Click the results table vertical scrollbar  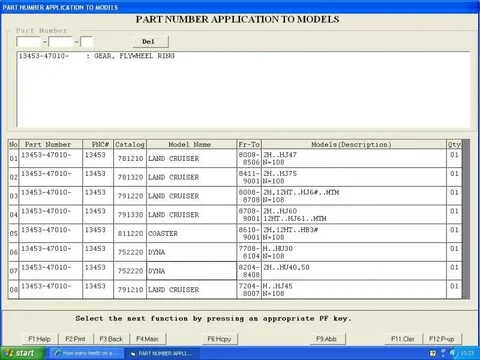coord(466,219)
